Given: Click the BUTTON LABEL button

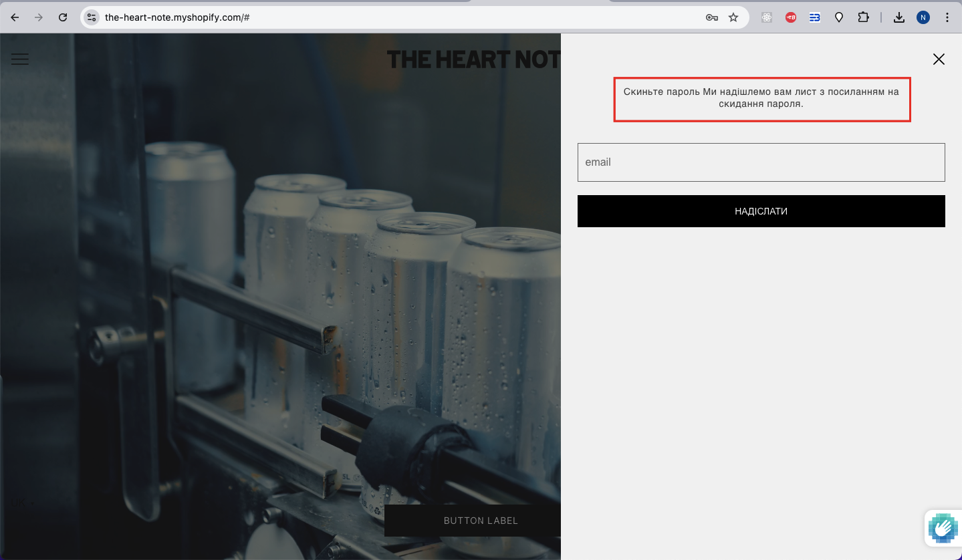Looking at the screenshot, I should coord(473,521).
